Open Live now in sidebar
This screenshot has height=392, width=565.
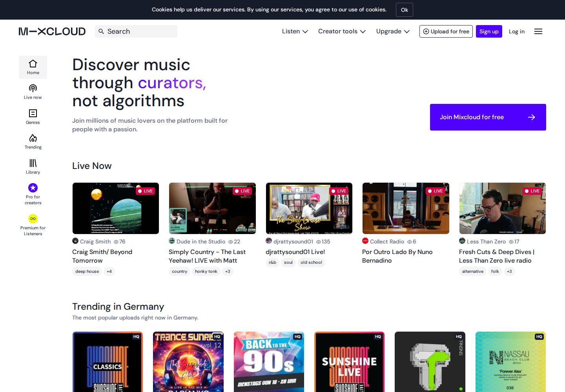pyautogui.click(x=33, y=92)
